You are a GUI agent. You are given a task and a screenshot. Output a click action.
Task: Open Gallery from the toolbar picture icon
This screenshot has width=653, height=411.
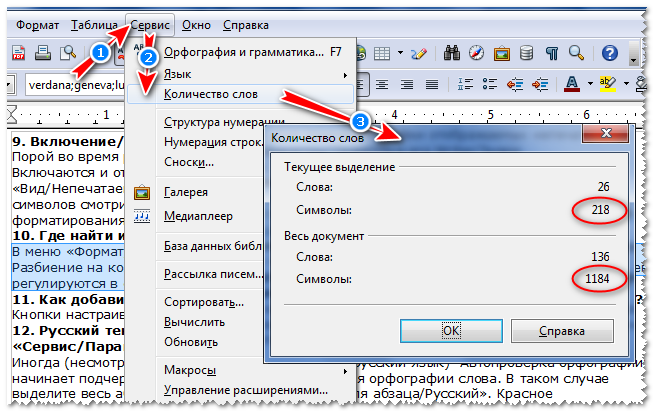pyautogui.click(x=499, y=52)
